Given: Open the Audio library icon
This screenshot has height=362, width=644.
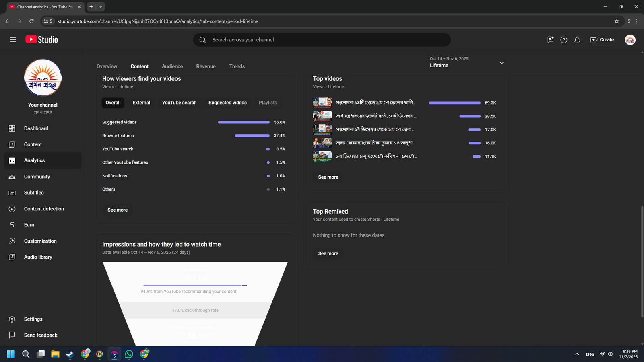Looking at the screenshot, I should point(12,257).
